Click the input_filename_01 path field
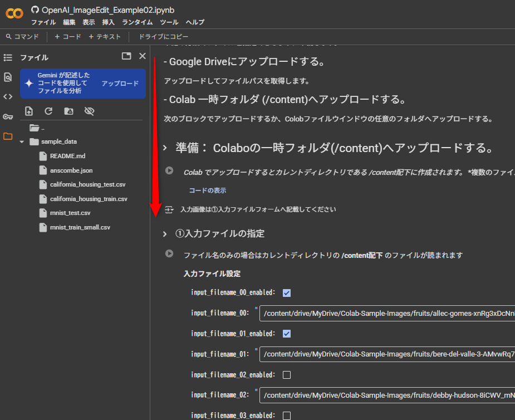 pyautogui.click(x=387, y=354)
